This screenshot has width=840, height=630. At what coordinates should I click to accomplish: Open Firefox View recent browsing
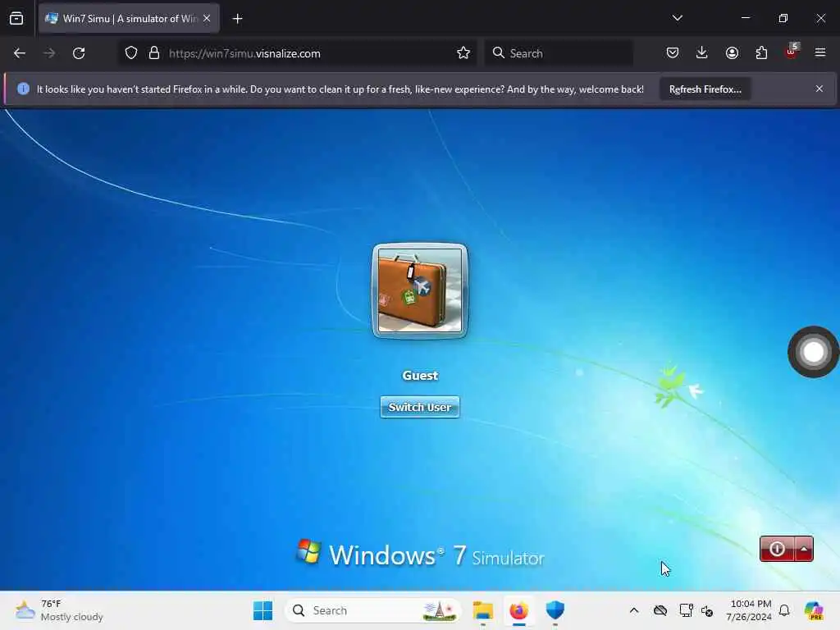[x=16, y=19]
